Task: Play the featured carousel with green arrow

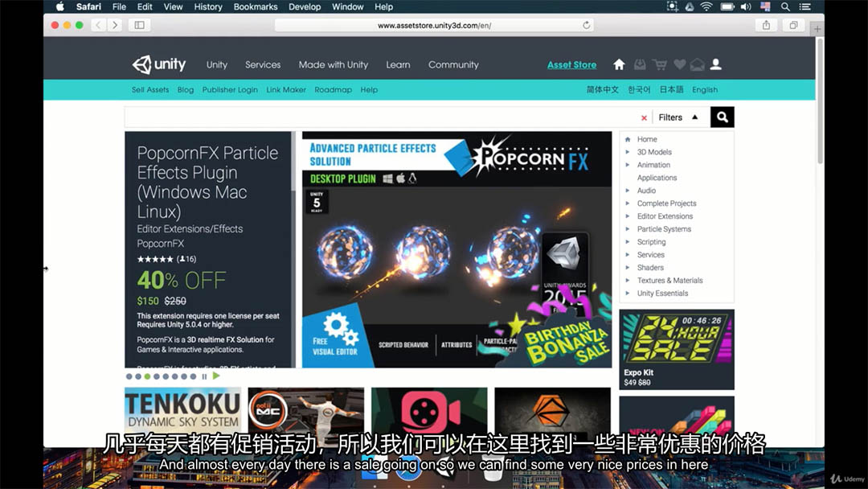Action: (216, 376)
